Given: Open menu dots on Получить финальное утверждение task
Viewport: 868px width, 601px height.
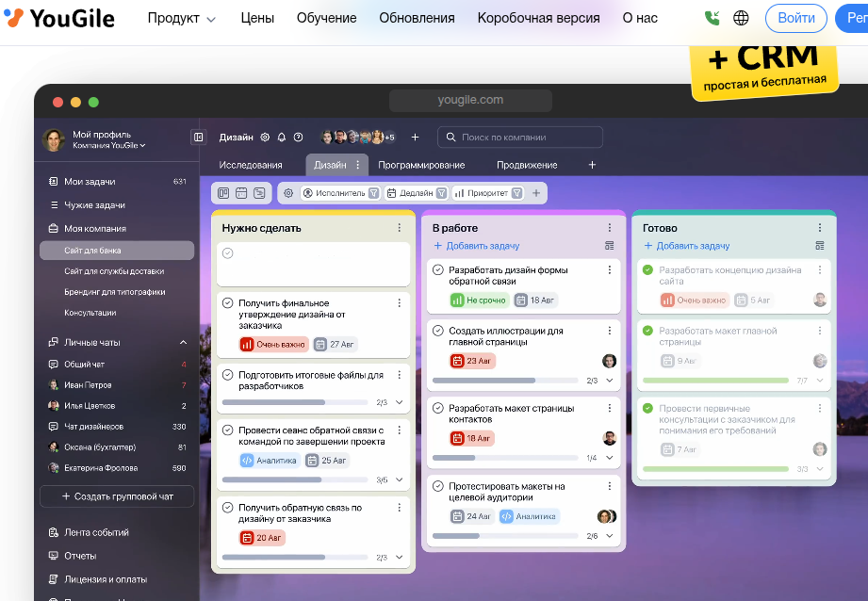Looking at the screenshot, I should (399, 303).
